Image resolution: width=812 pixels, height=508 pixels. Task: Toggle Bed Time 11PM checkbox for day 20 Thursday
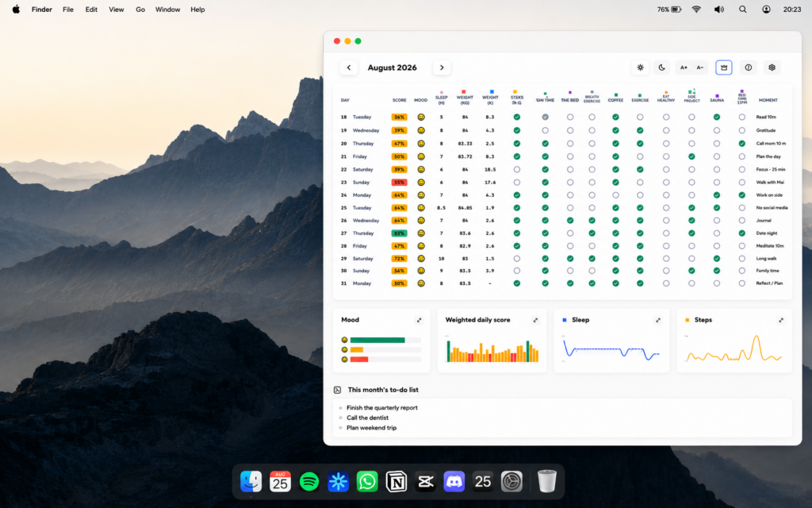click(x=742, y=144)
